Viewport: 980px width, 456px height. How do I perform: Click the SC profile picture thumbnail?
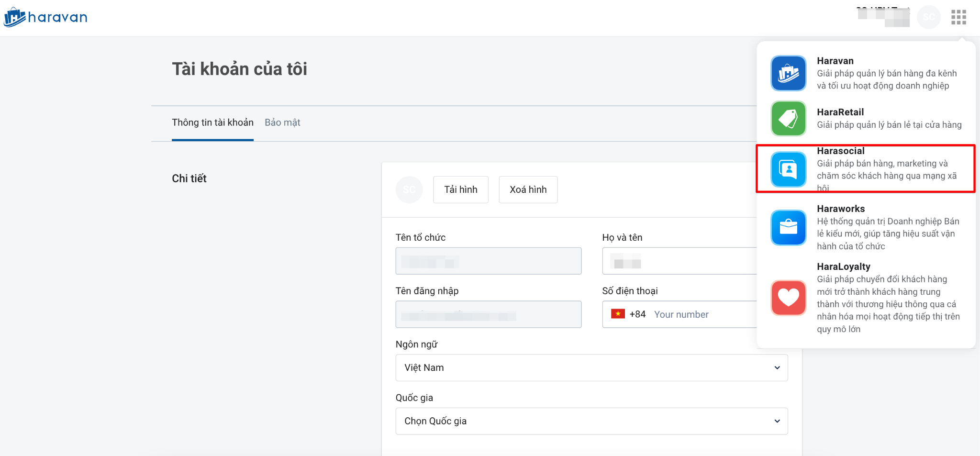click(x=409, y=189)
